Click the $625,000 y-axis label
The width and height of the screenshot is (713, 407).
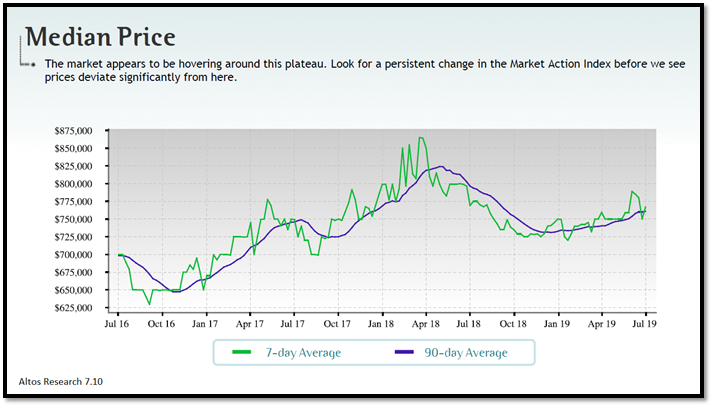(x=85, y=308)
